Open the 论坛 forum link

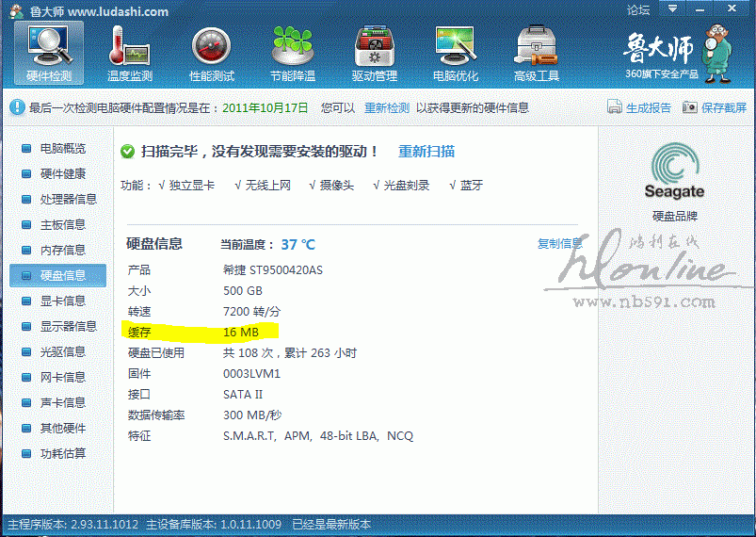click(x=638, y=9)
